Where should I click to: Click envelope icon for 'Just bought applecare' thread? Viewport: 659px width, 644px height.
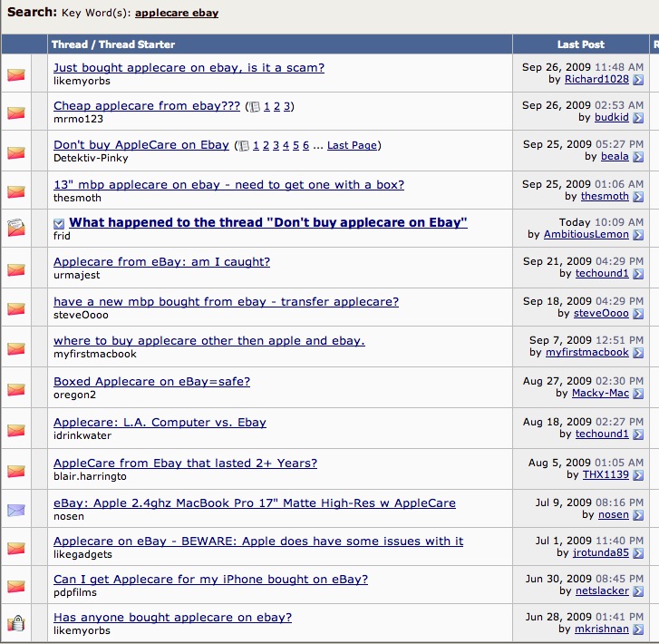(16, 75)
